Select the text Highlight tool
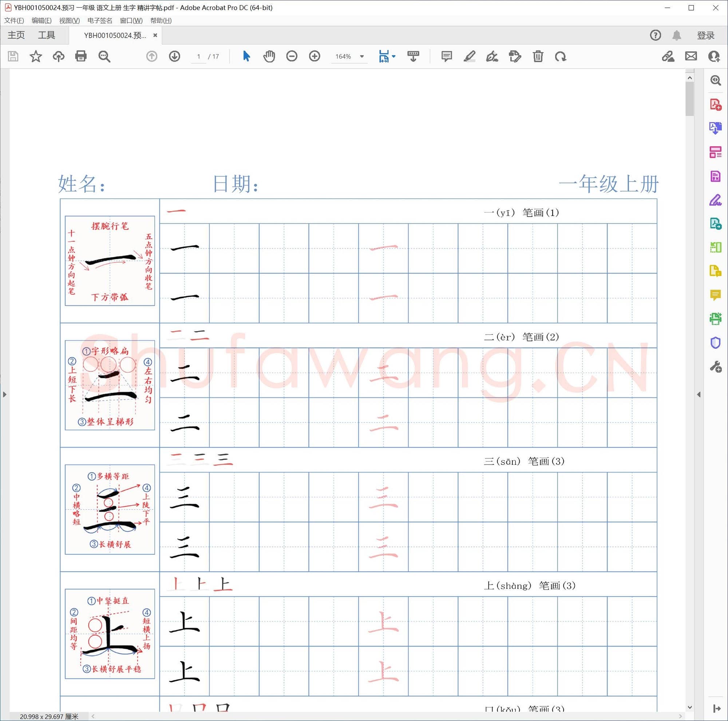The height and width of the screenshot is (721, 728). (x=470, y=56)
